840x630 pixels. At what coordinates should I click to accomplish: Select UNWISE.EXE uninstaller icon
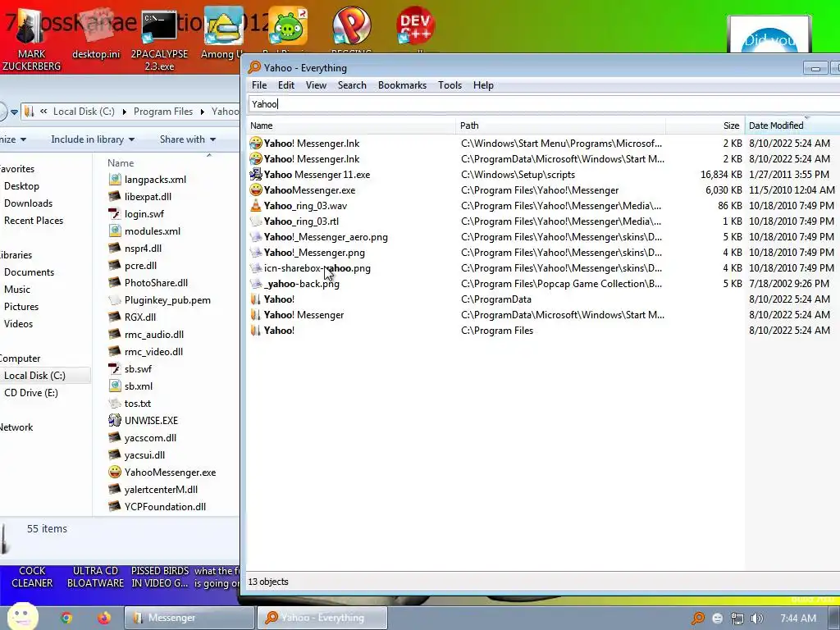click(115, 421)
